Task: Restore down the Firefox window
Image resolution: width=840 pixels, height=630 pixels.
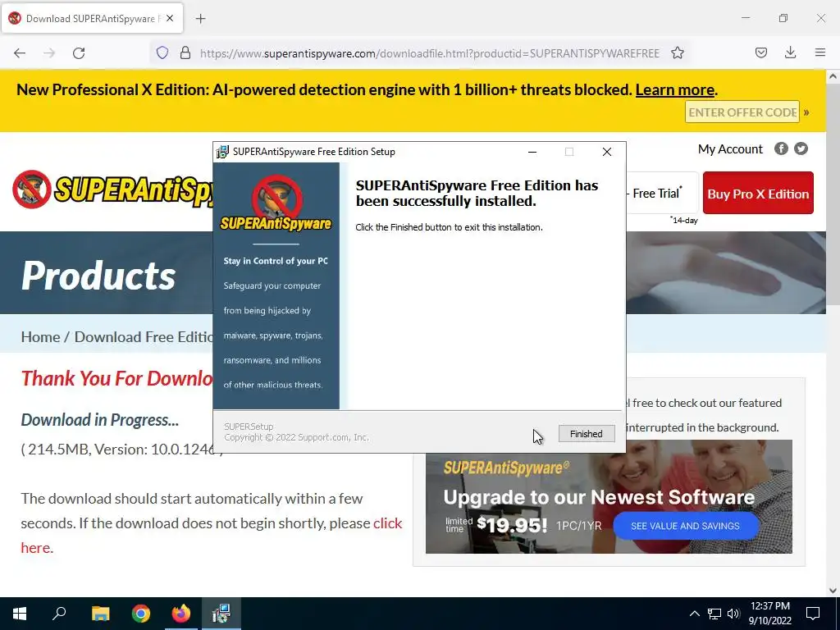Action: tap(783, 18)
